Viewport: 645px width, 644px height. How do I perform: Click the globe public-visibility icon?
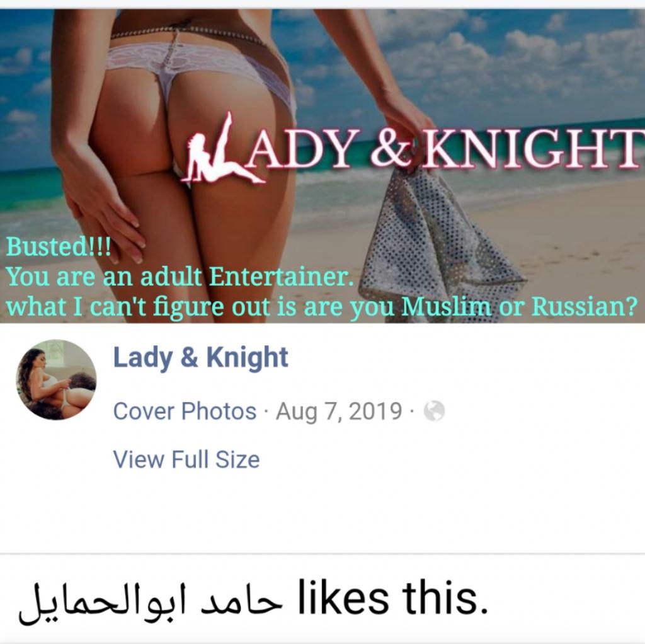pos(434,411)
